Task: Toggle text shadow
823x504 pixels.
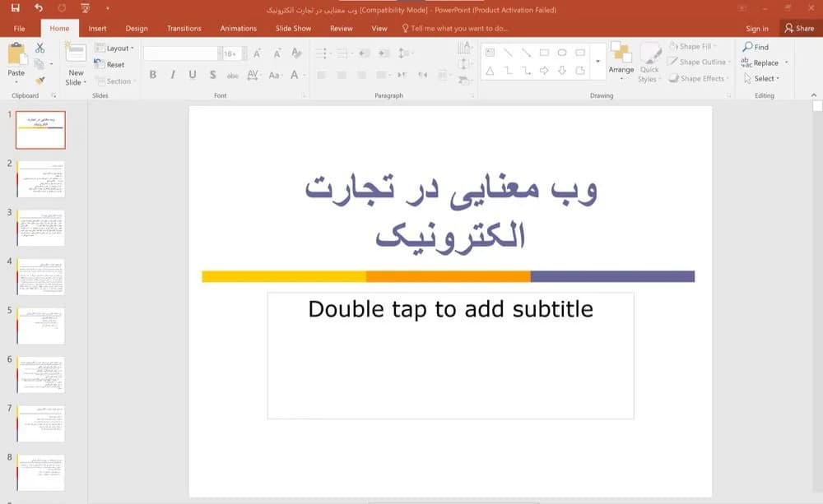Action: pyautogui.click(x=212, y=75)
